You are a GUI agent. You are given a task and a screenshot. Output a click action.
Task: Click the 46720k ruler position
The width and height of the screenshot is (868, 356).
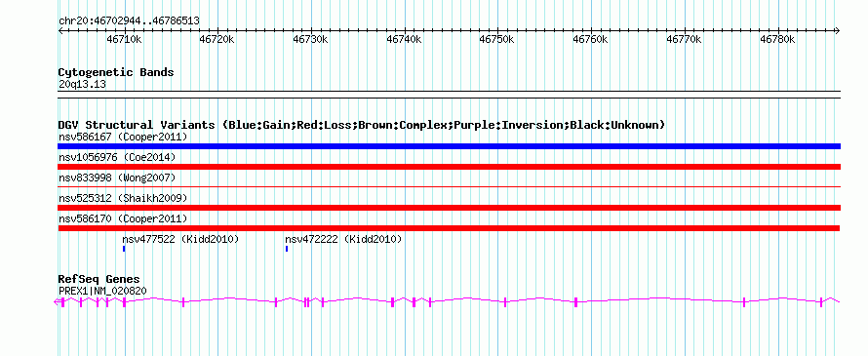[x=217, y=39]
